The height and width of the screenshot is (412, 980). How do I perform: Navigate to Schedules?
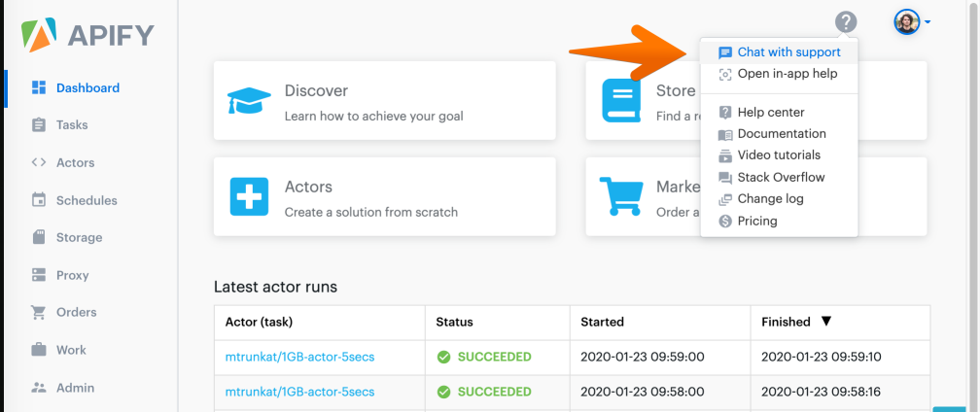[87, 200]
